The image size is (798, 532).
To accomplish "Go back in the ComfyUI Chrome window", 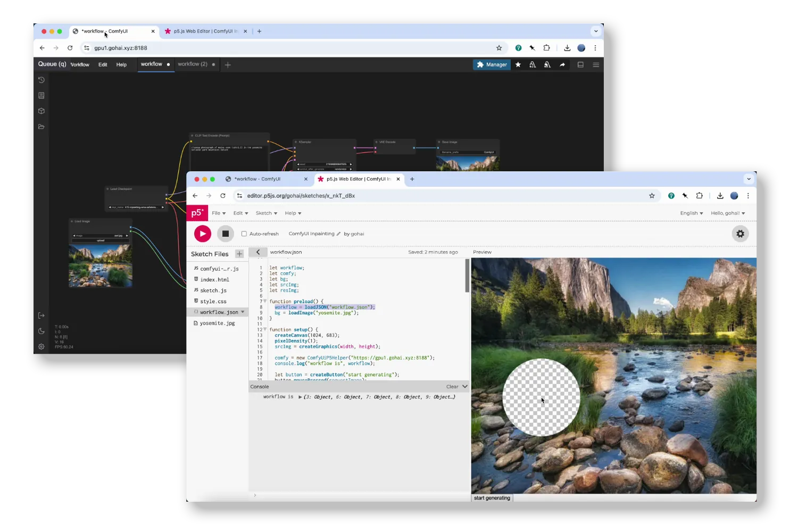I will (42, 48).
